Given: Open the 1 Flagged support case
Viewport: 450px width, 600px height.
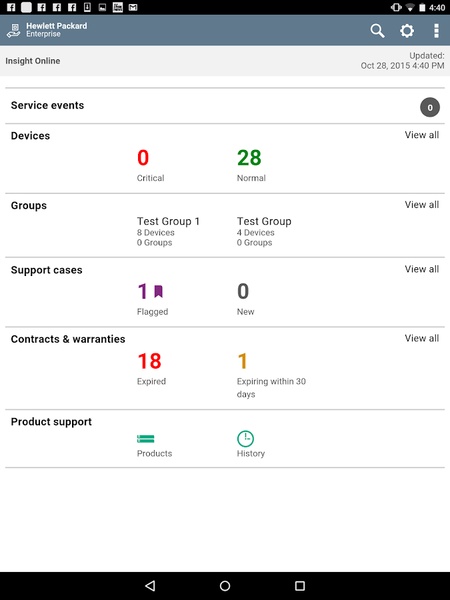Looking at the screenshot, I should pos(152,299).
